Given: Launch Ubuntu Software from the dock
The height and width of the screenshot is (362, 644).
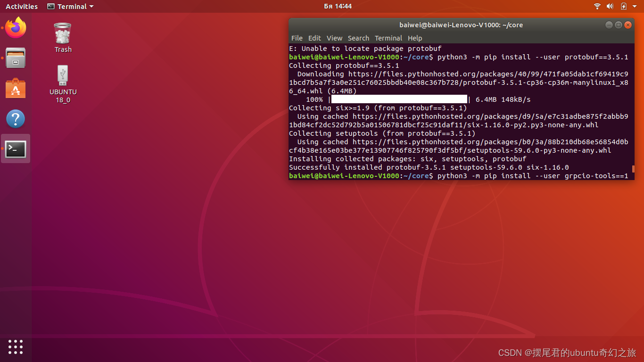Looking at the screenshot, I should (16, 88).
